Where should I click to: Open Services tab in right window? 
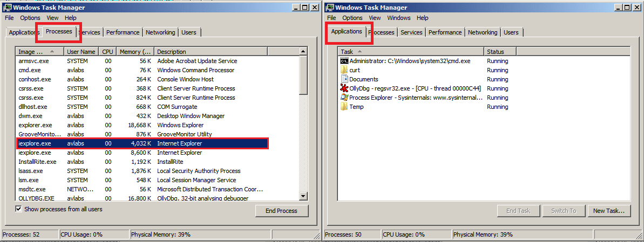coord(411,32)
